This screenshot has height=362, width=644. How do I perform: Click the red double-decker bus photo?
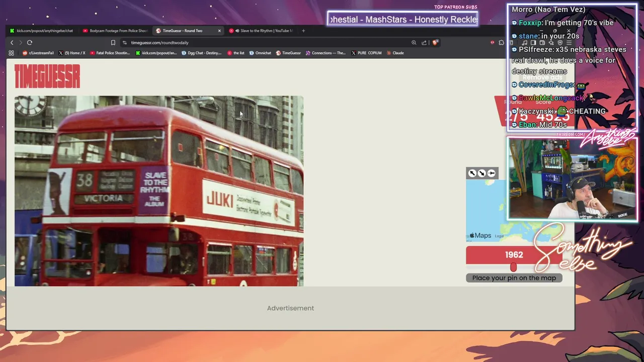click(159, 191)
